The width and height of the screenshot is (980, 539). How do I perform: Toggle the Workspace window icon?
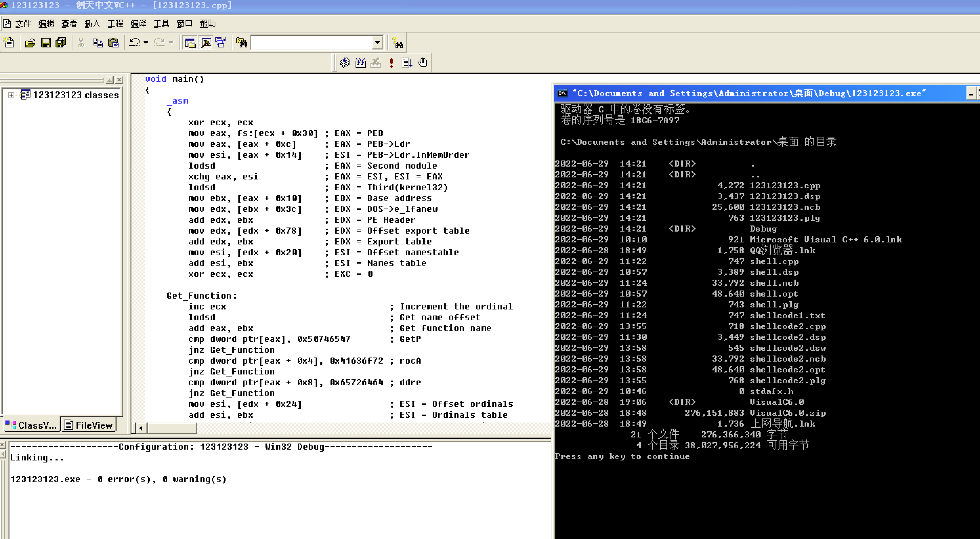(x=190, y=43)
